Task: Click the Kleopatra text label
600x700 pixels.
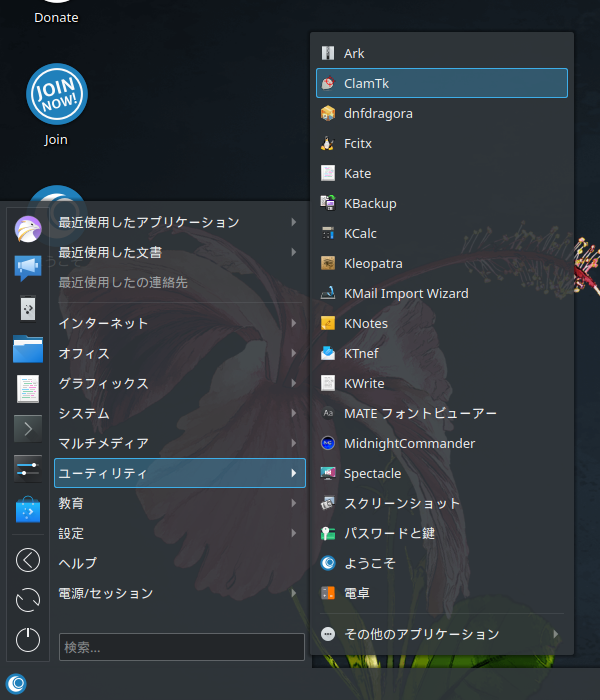Action: [x=373, y=263]
